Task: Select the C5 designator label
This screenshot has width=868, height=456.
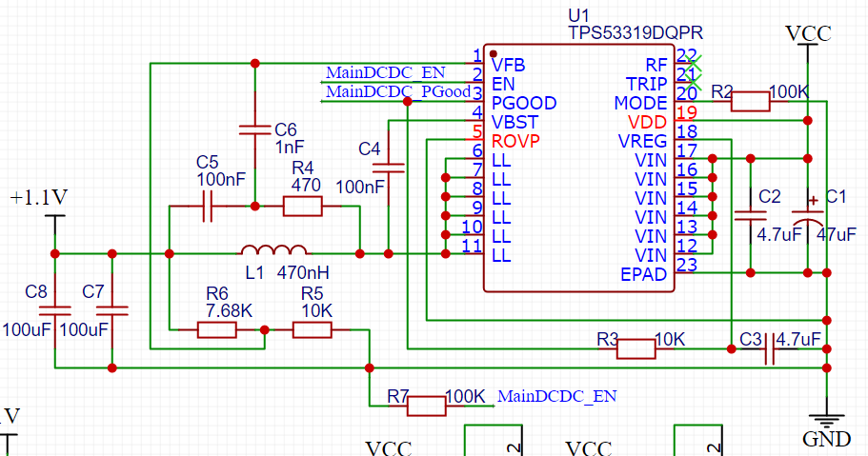Action: pos(208,162)
